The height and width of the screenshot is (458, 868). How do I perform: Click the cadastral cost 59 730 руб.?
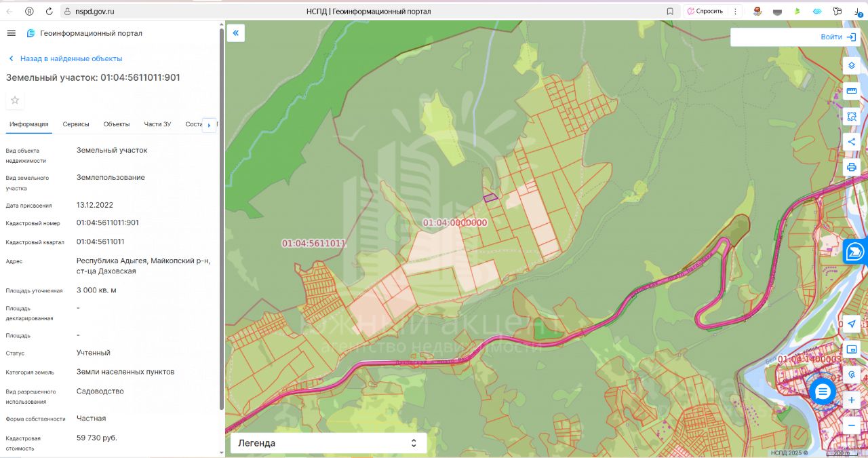click(x=97, y=438)
